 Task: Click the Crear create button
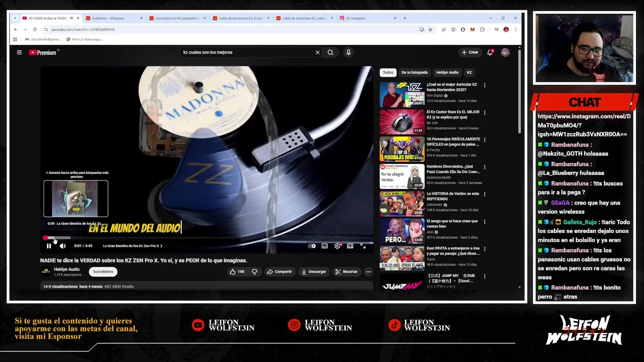coord(470,52)
